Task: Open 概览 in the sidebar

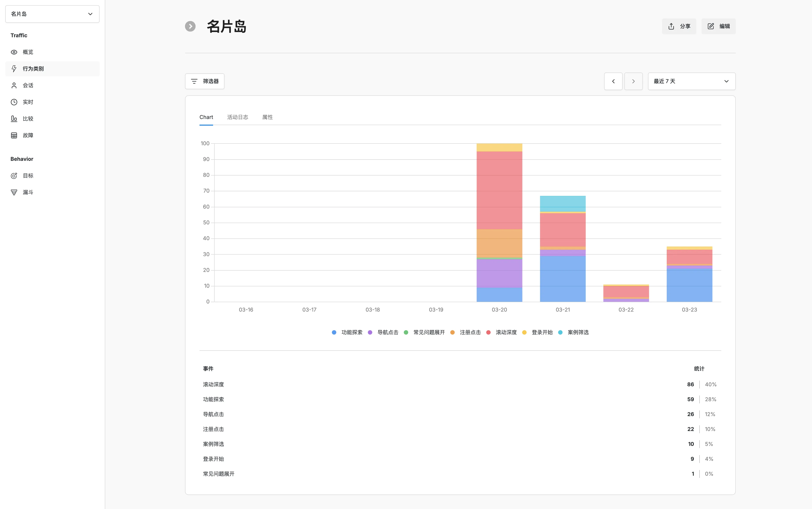Action: 52,52
